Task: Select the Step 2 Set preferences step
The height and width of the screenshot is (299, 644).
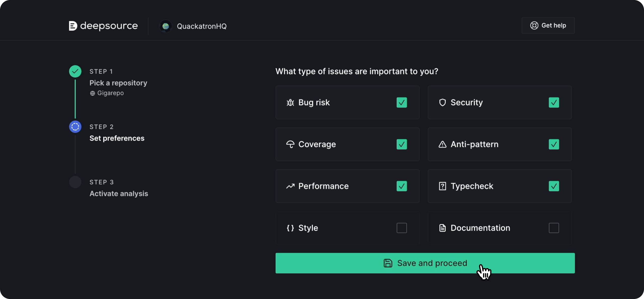Action: click(x=117, y=138)
